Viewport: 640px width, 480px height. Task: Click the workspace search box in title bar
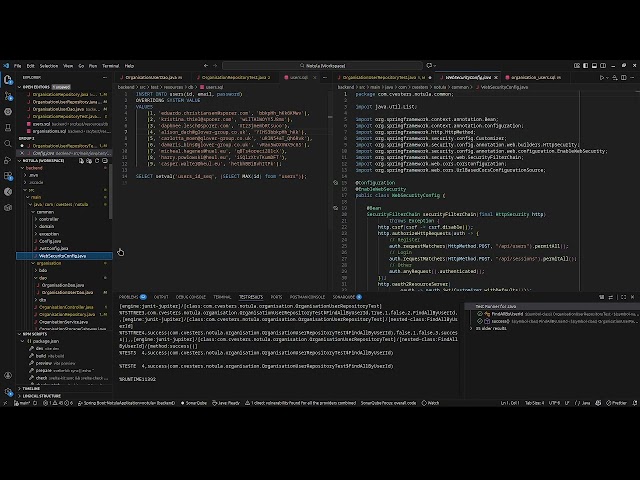pos(322,65)
